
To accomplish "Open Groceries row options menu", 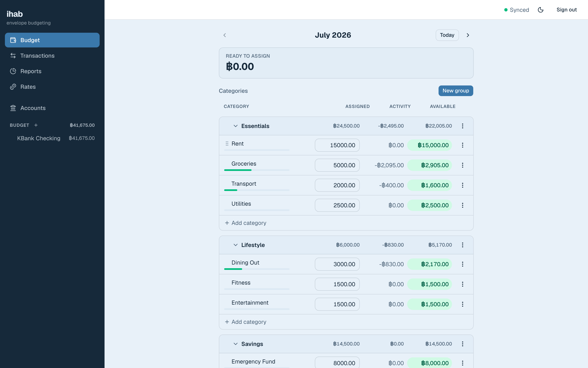I will pos(462,165).
